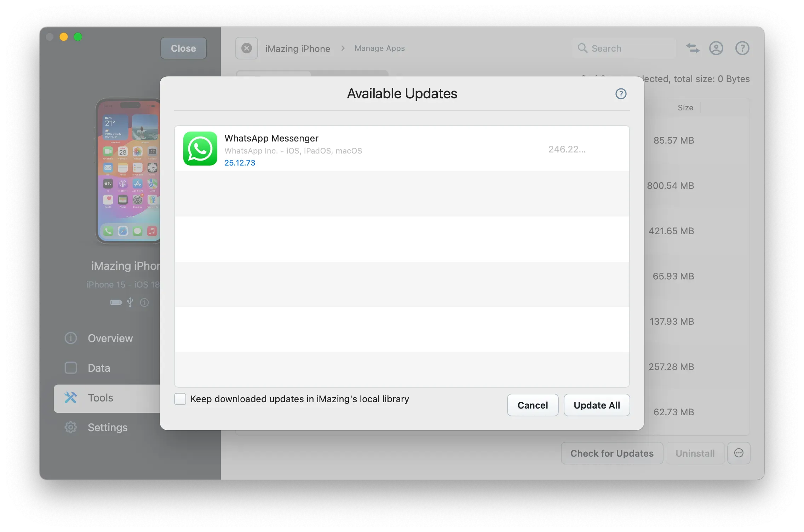The width and height of the screenshot is (804, 532).
Task: Click the Search input field
Action: [x=624, y=48]
